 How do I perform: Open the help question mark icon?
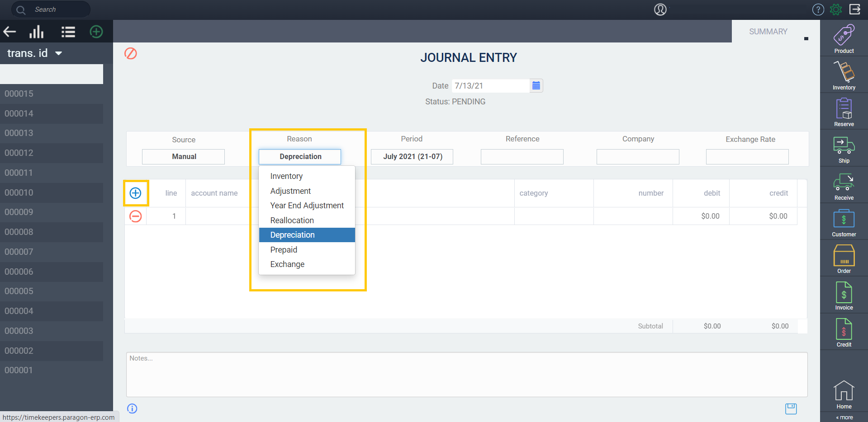tap(818, 9)
